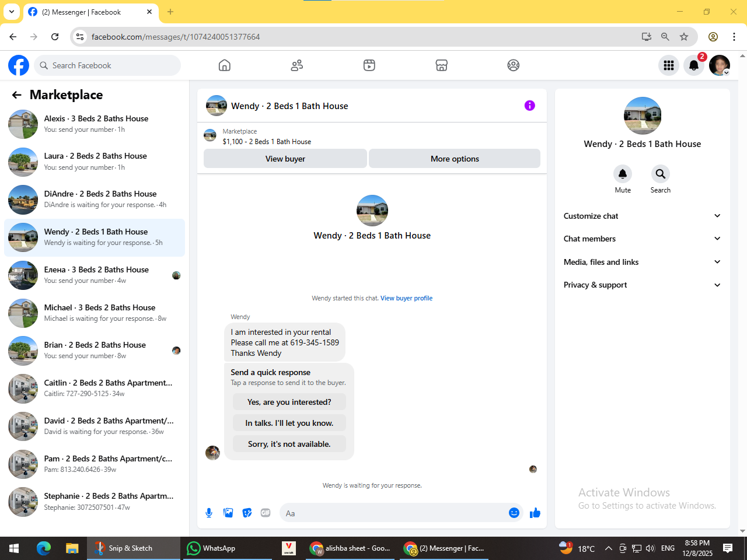Open a new Chrome tab
Viewport: 747px width, 560px height.
click(x=170, y=12)
